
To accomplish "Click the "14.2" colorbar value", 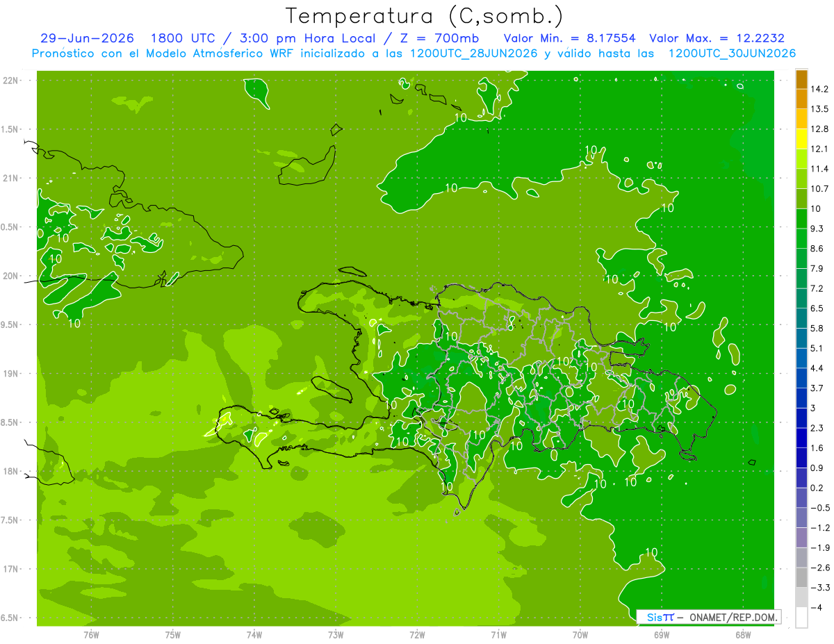I will [819, 89].
